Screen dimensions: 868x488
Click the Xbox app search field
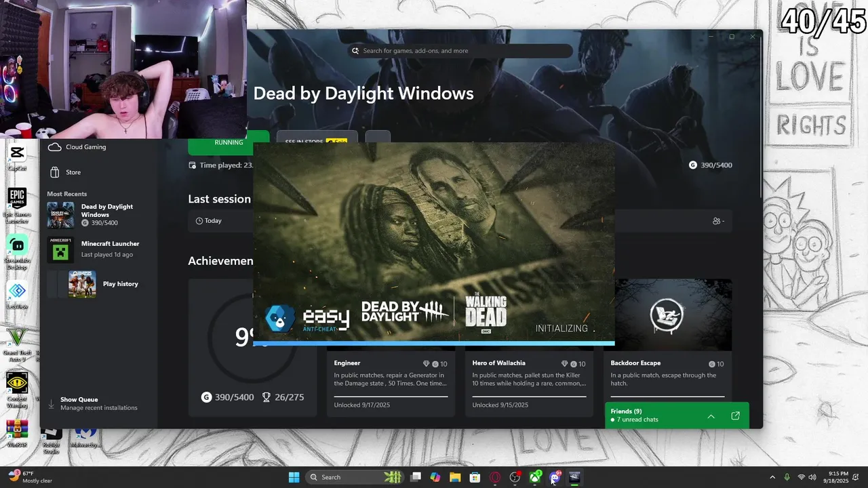point(460,51)
